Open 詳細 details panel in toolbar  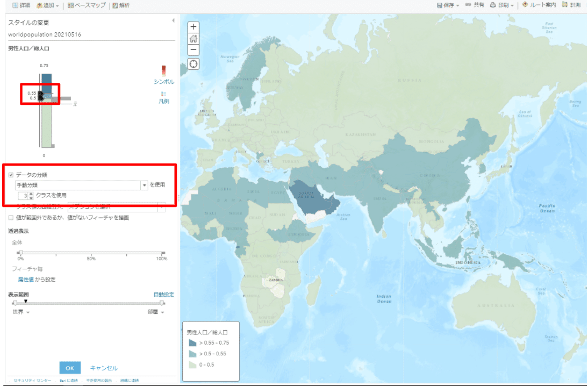coord(21,5)
